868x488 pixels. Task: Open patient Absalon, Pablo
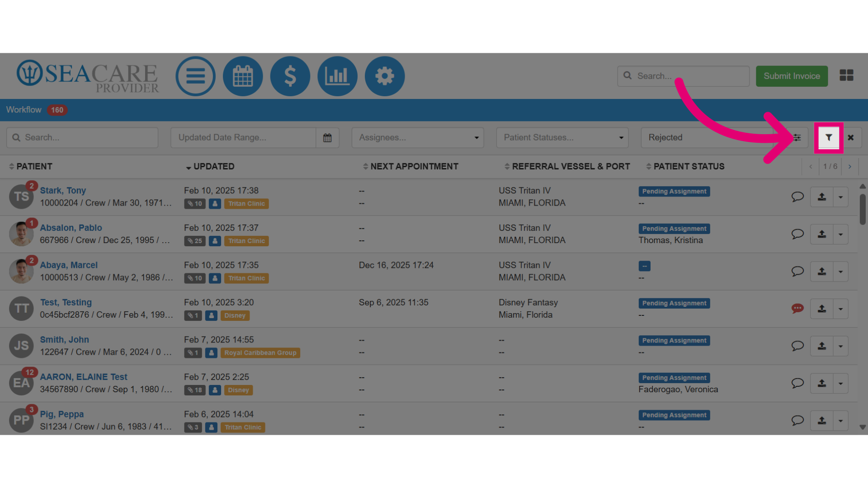click(71, 228)
